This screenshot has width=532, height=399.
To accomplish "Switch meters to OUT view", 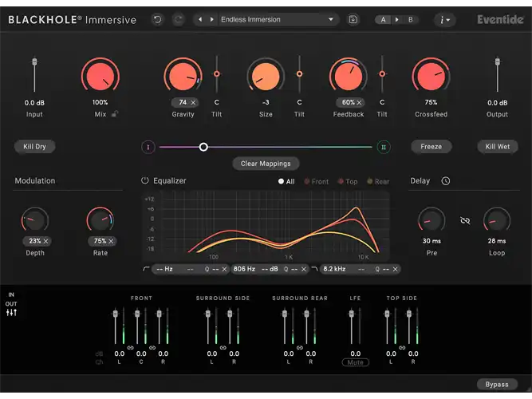I will 11,304.
